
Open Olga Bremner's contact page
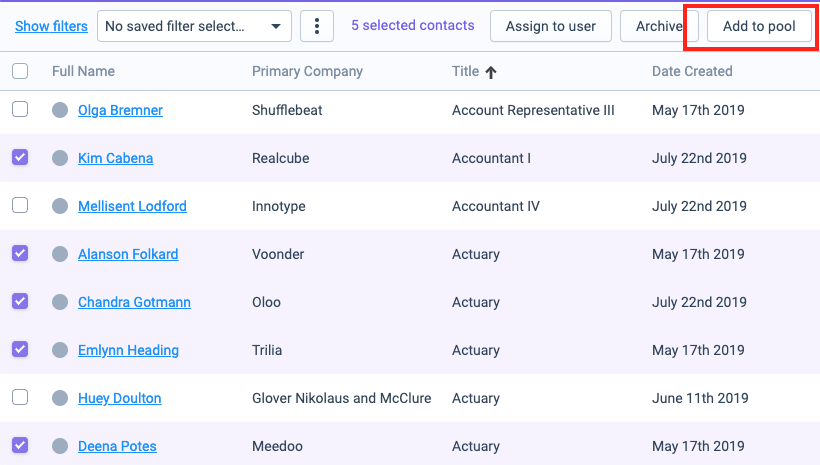point(120,110)
